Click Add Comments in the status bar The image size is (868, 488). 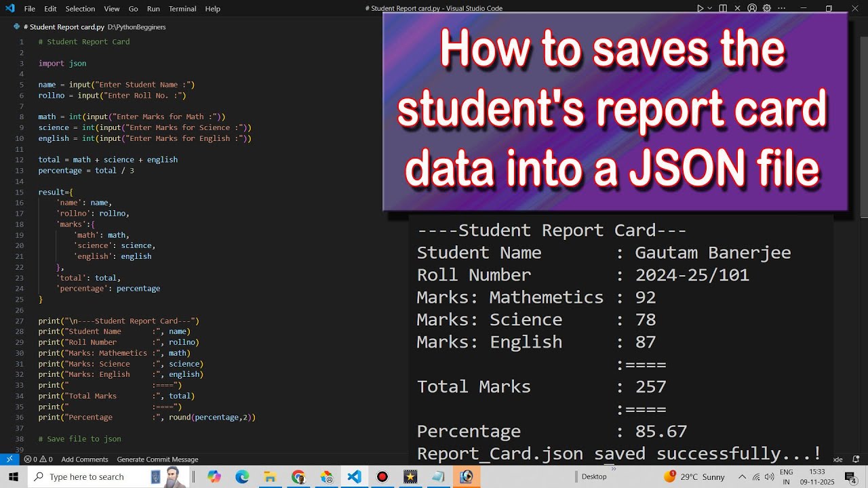(x=85, y=459)
